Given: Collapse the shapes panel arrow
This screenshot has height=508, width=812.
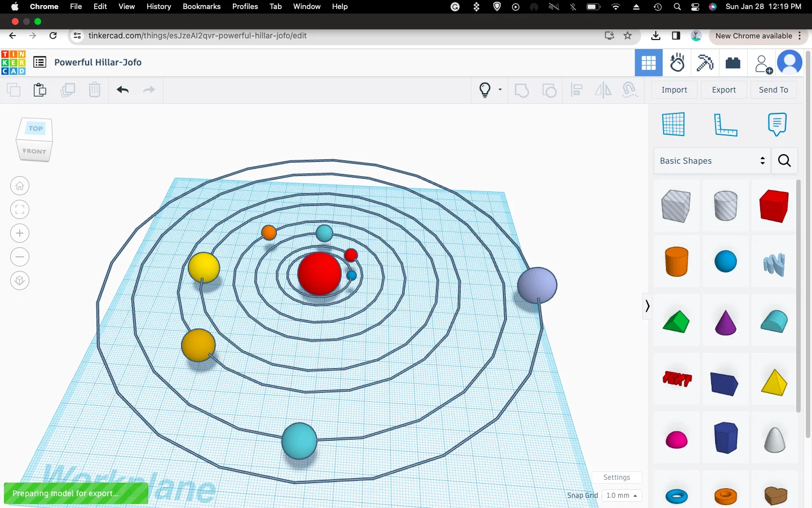Looking at the screenshot, I should coord(647,306).
